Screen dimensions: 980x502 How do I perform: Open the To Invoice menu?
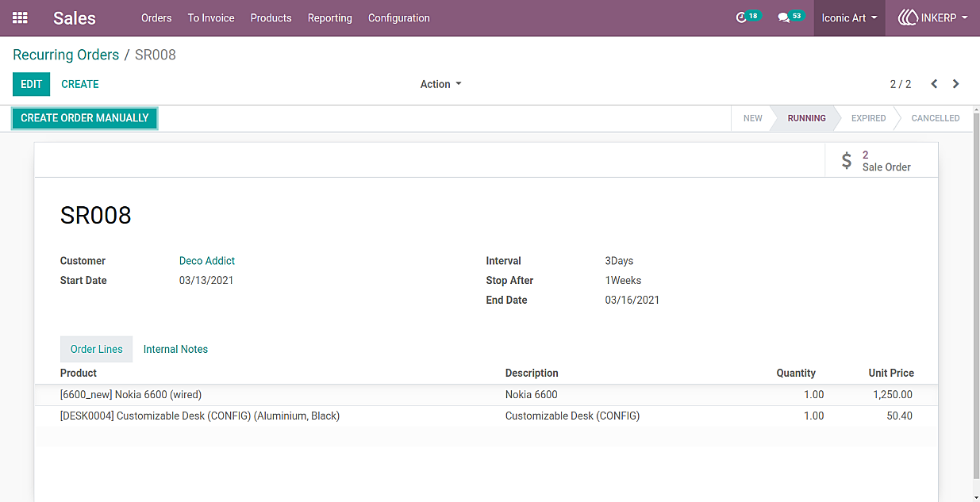(x=211, y=17)
